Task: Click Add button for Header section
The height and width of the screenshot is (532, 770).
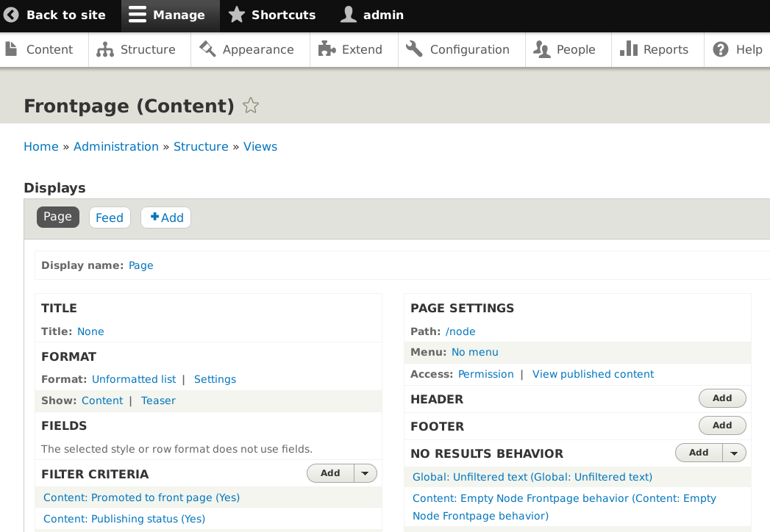Action: pyautogui.click(x=721, y=398)
